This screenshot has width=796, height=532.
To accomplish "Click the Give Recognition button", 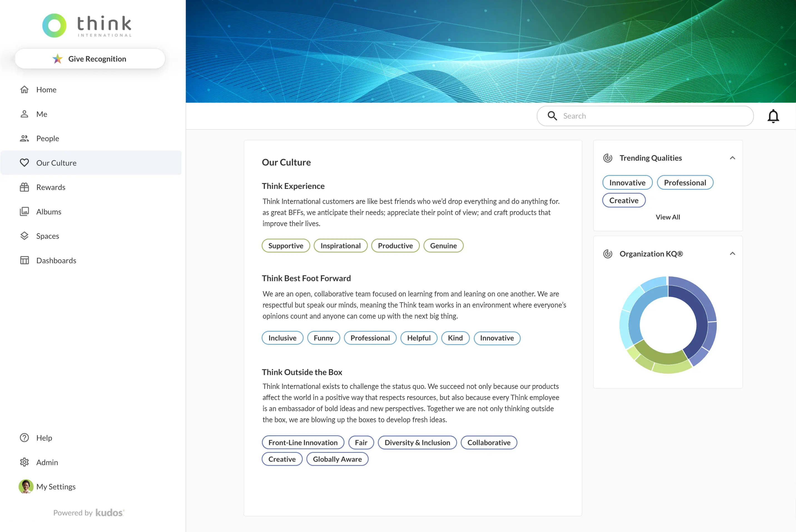I will 90,58.
